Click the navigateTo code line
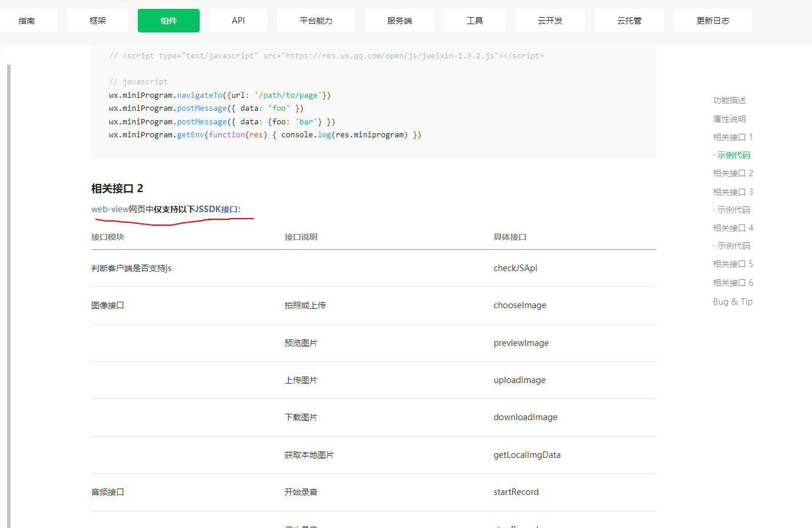Viewport: 812px width, 528px height. 220,95
